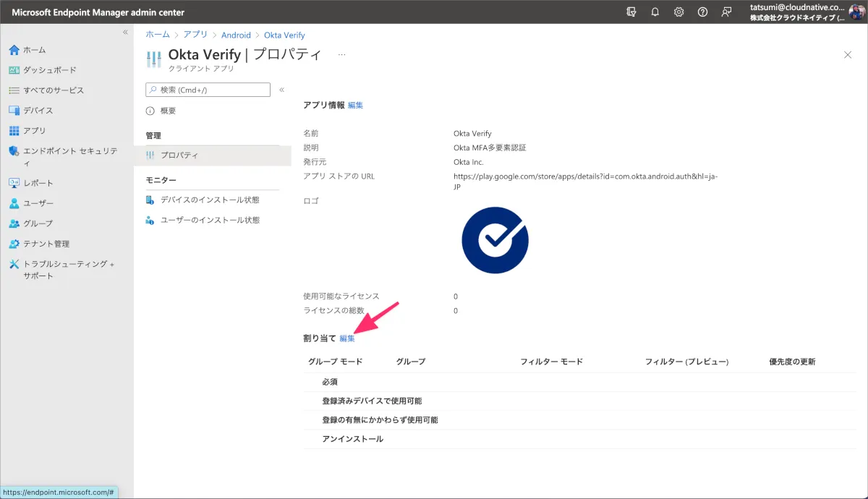Click the テナント管理 tenant admin icon
The width and height of the screenshot is (868, 499).
point(14,244)
